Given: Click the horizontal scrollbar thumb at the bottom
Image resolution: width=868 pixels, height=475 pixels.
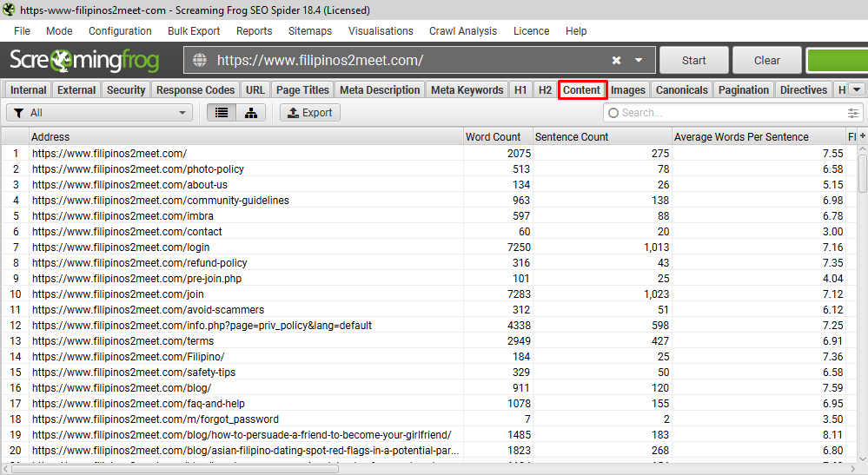Looking at the screenshot, I should click(175, 469).
